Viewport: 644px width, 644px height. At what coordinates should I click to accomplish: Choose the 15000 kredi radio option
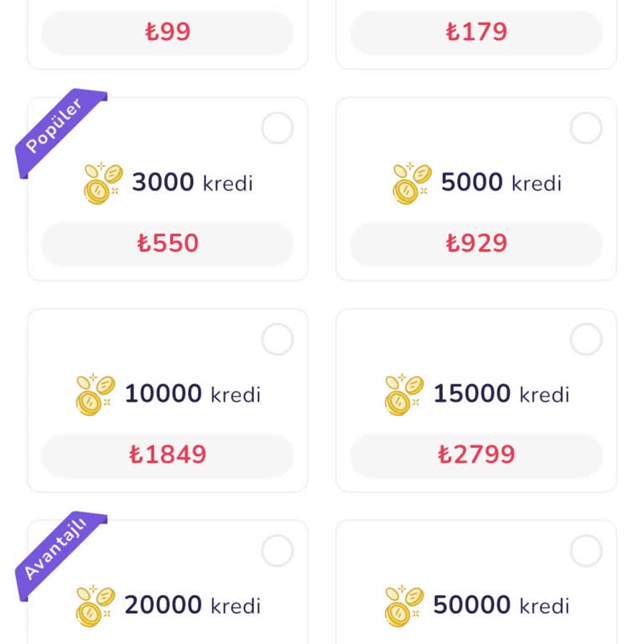586,340
